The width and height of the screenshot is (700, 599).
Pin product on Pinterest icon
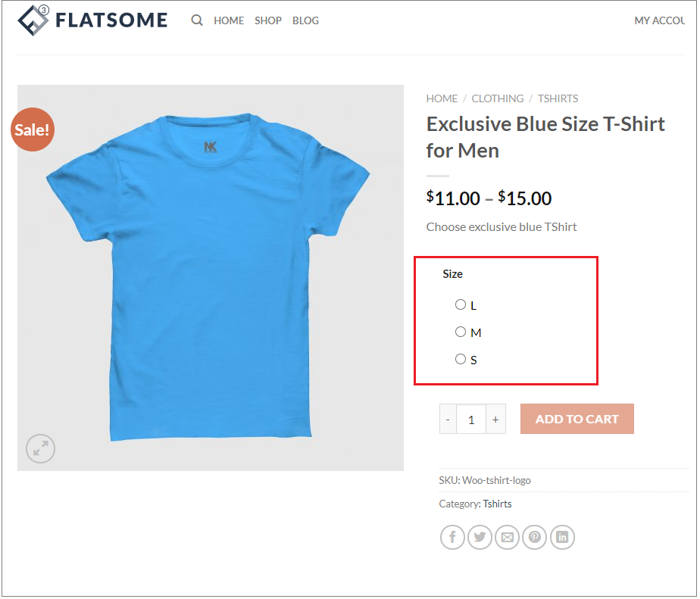click(535, 537)
